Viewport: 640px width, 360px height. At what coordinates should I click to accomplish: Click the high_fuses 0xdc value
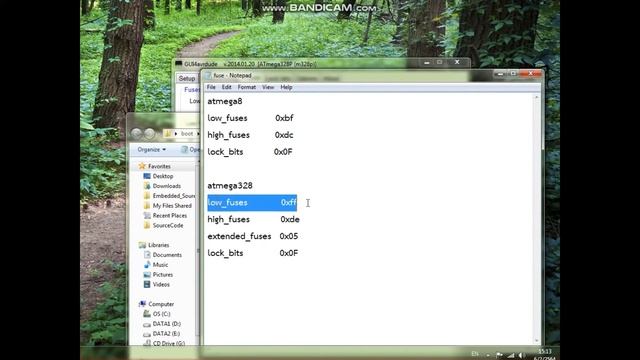(284, 135)
